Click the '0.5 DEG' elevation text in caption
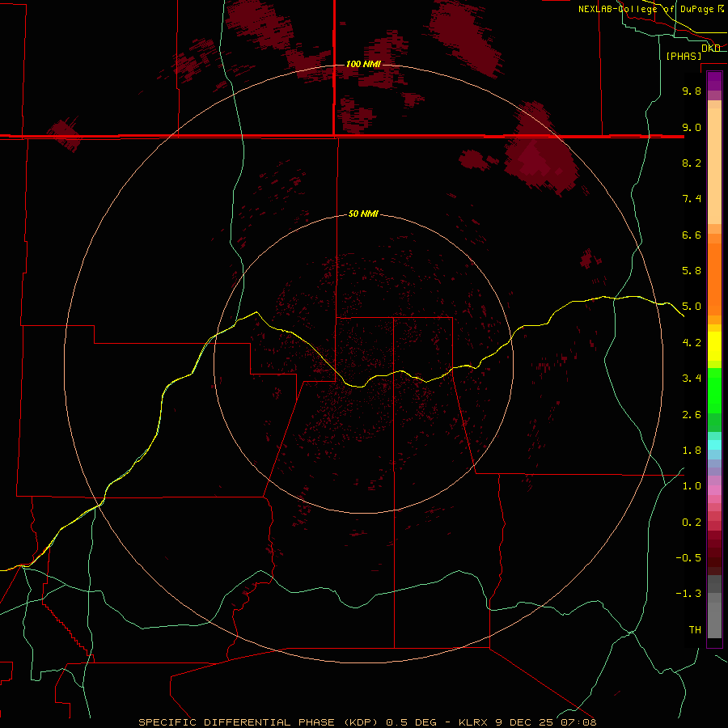Image resolution: width=728 pixels, height=728 pixels. point(412,722)
